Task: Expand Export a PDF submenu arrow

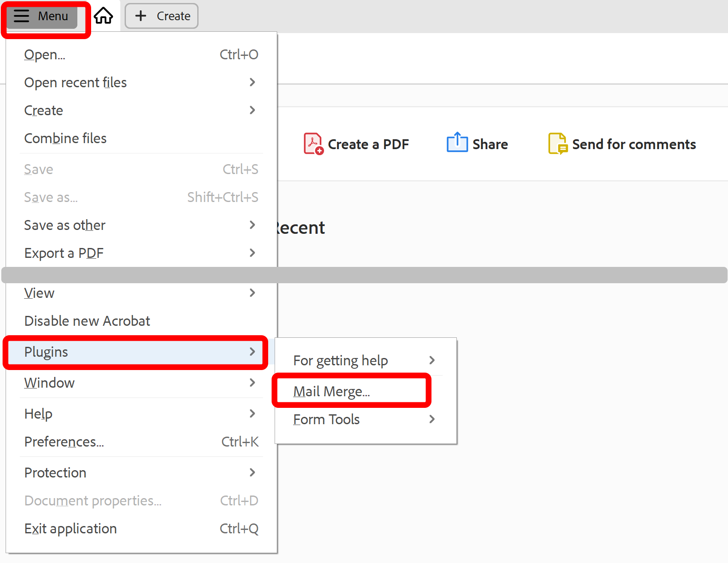Action: [x=252, y=253]
